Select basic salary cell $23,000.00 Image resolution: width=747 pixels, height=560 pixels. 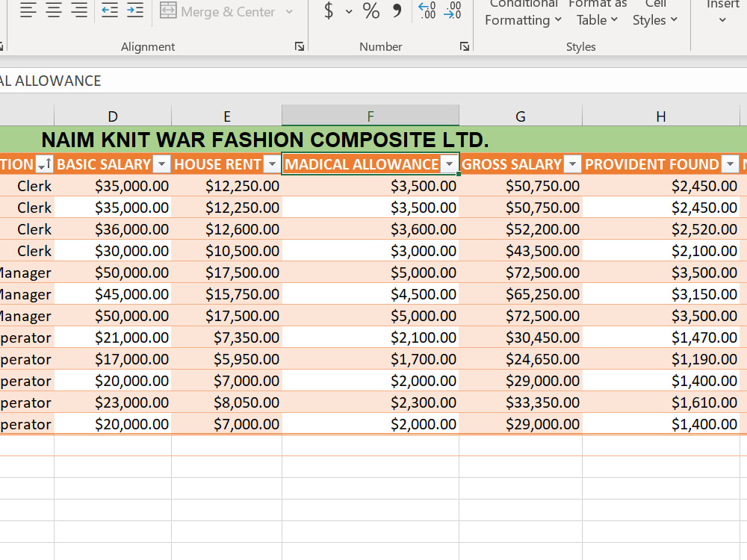coord(113,402)
